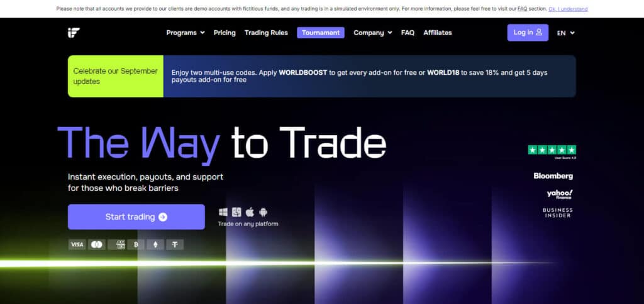This screenshot has height=304, width=644.
Task: Click the Apple platform icon
Action: click(250, 212)
